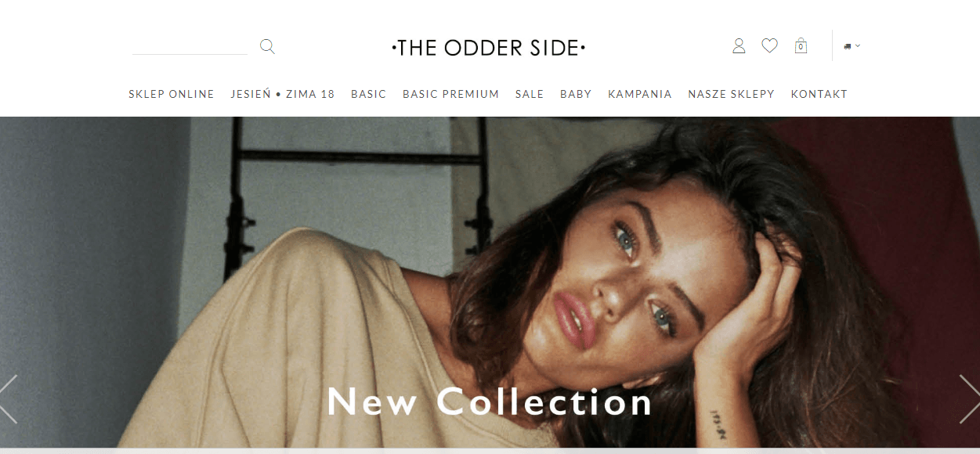
Task: Click the delivery truck icon
Action: [848, 46]
